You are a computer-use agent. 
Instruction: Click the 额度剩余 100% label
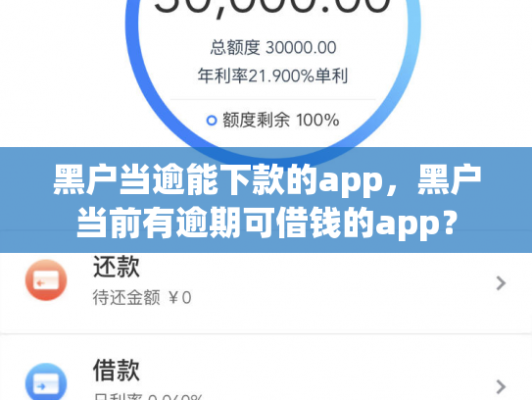[280, 120]
